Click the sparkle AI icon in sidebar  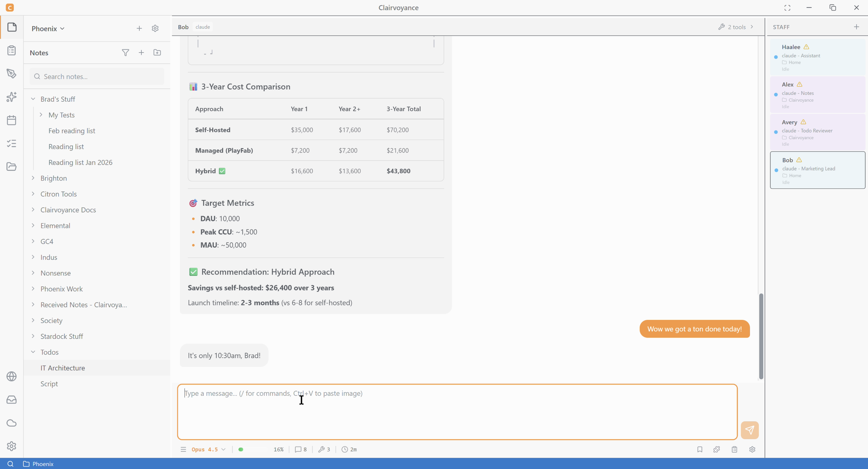[x=12, y=97]
